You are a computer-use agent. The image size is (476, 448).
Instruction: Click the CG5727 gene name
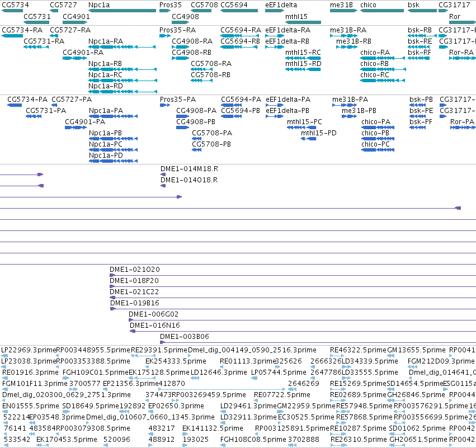[63, 5]
